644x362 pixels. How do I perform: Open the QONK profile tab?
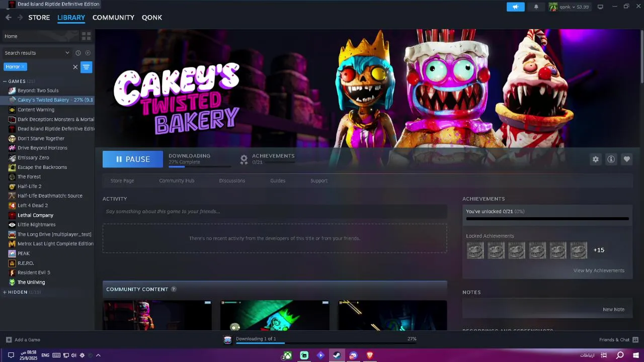152,17
